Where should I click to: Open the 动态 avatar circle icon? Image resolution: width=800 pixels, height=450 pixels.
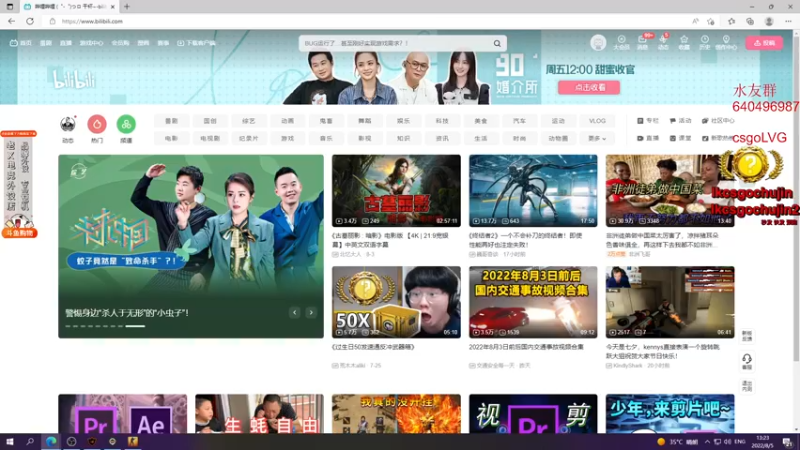pyautogui.click(x=67, y=124)
